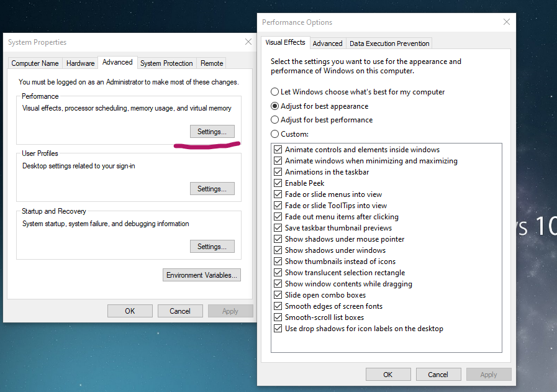The height and width of the screenshot is (392, 557).
Task: Select 'Let Windows choose what's best' option
Action: pos(357,92)
